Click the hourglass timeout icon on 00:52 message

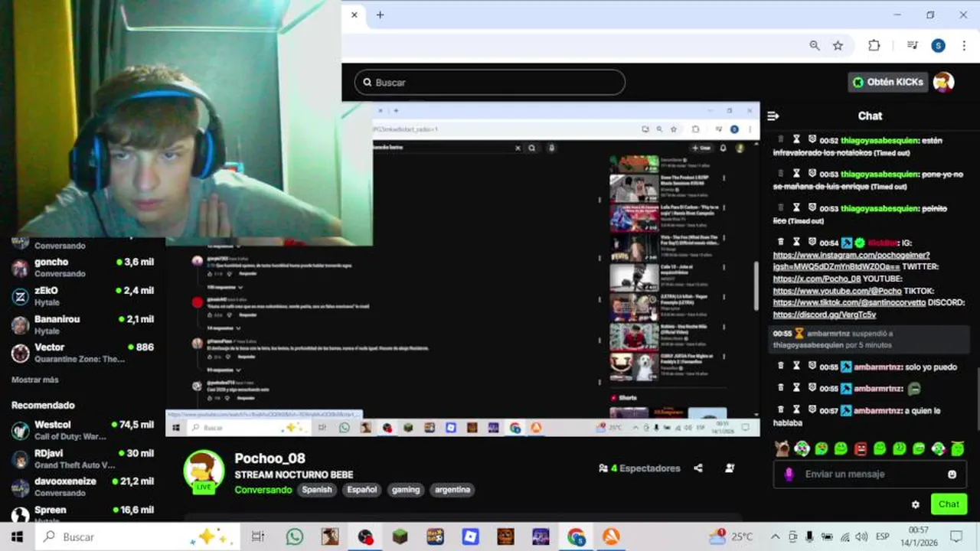pos(796,140)
